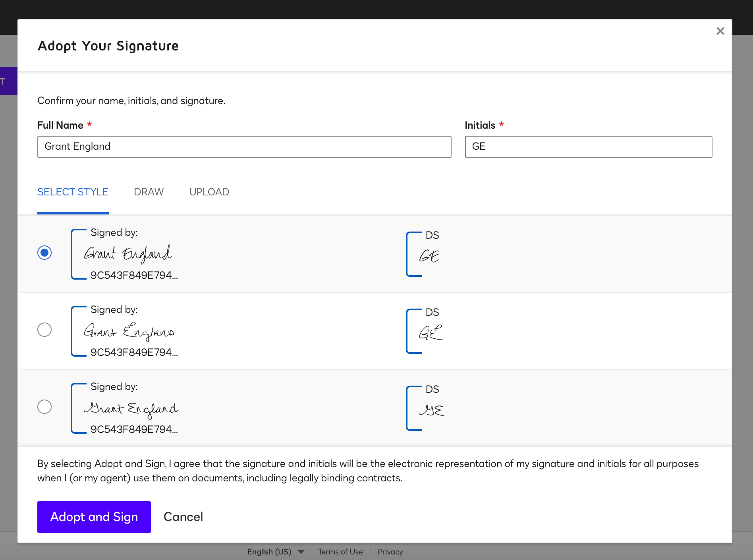Click the third GE initials preview
Viewport: 753px width, 560px height.
pyautogui.click(x=432, y=409)
